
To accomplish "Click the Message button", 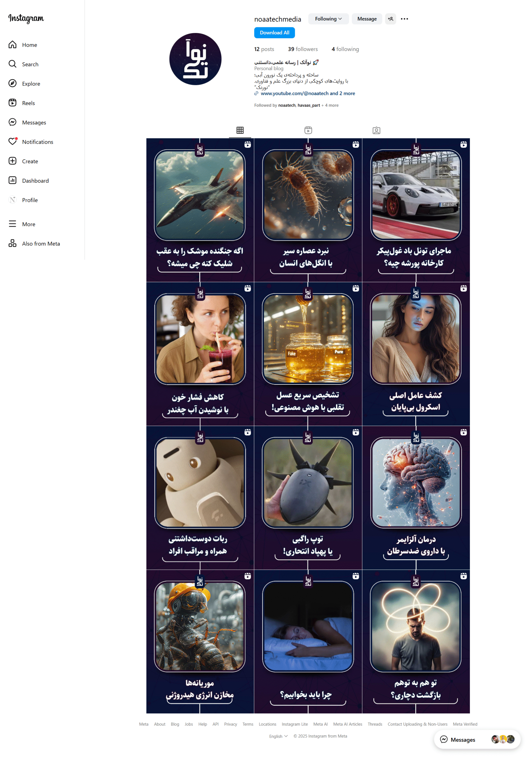I will [x=368, y=19].
